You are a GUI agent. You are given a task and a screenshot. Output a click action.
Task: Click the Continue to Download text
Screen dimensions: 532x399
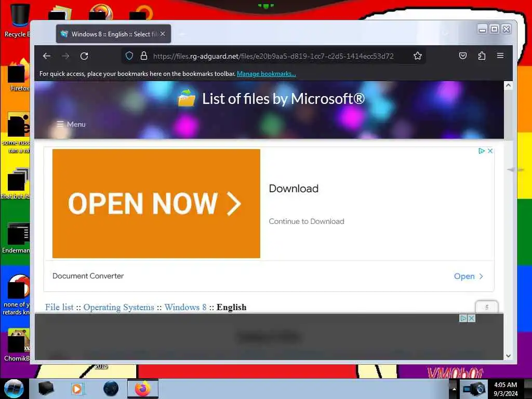point(307,221)
